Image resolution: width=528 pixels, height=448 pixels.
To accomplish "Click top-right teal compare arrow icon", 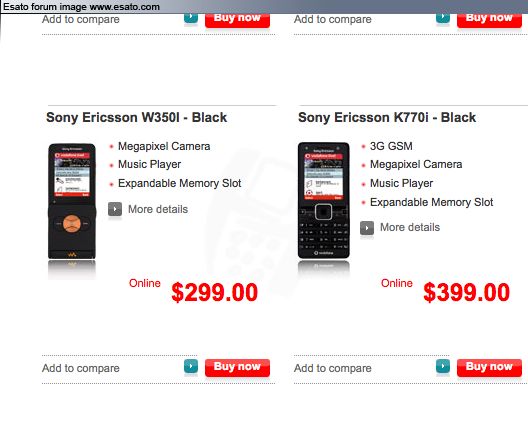I will (443, 18).
